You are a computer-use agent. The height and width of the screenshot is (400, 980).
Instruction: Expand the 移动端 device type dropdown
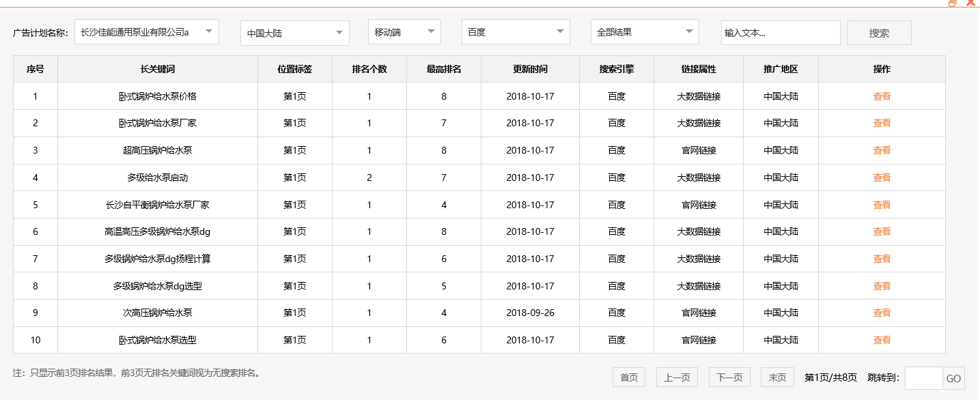404,32
